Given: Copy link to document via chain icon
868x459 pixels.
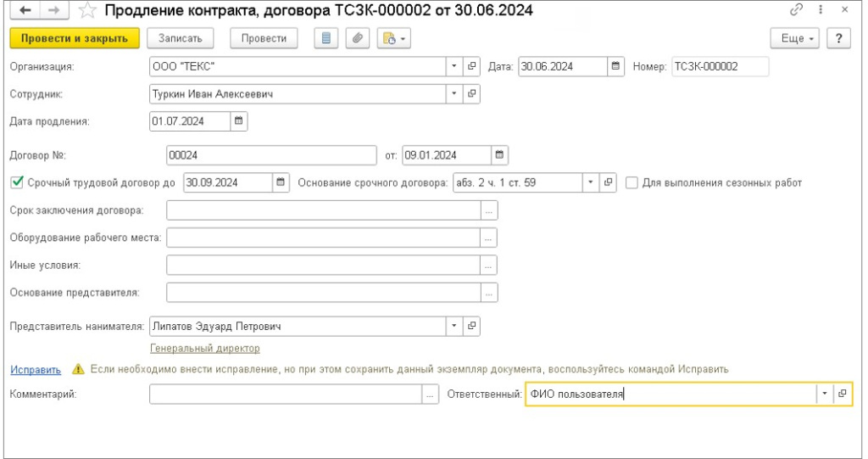Looking at the screenshot, I should click(x=796, y=11).
